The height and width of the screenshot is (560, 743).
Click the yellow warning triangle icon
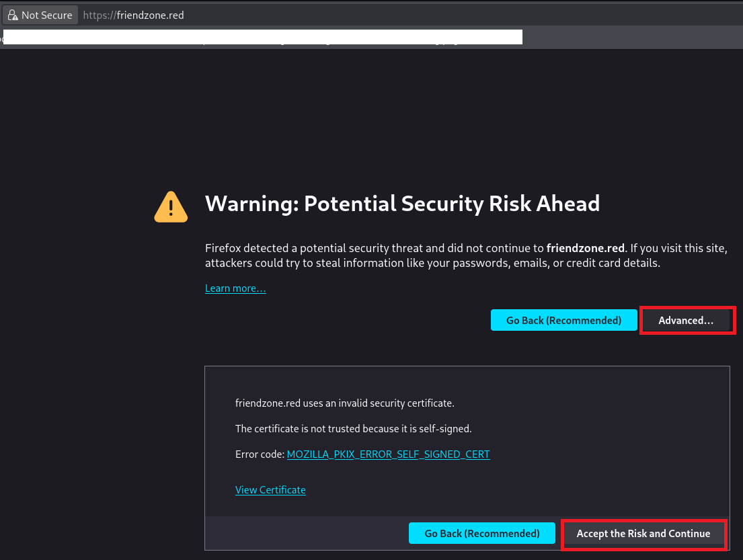tap(171, 206)
